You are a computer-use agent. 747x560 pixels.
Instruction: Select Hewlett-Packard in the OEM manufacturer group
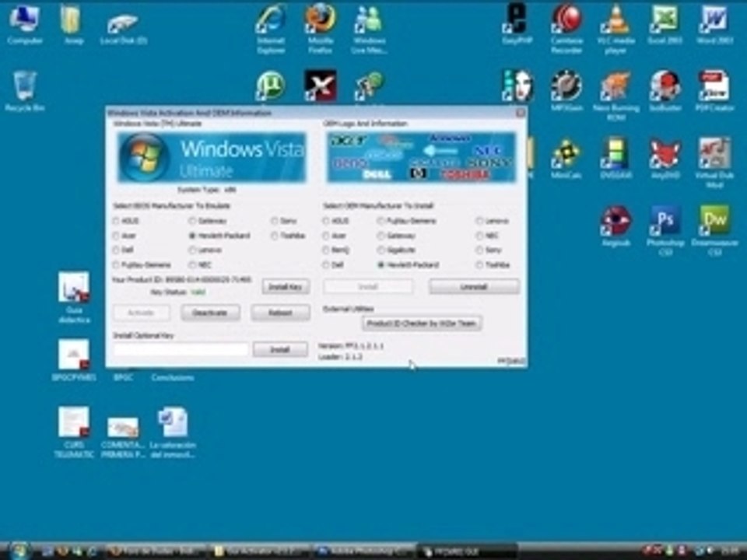click(381, 264)
